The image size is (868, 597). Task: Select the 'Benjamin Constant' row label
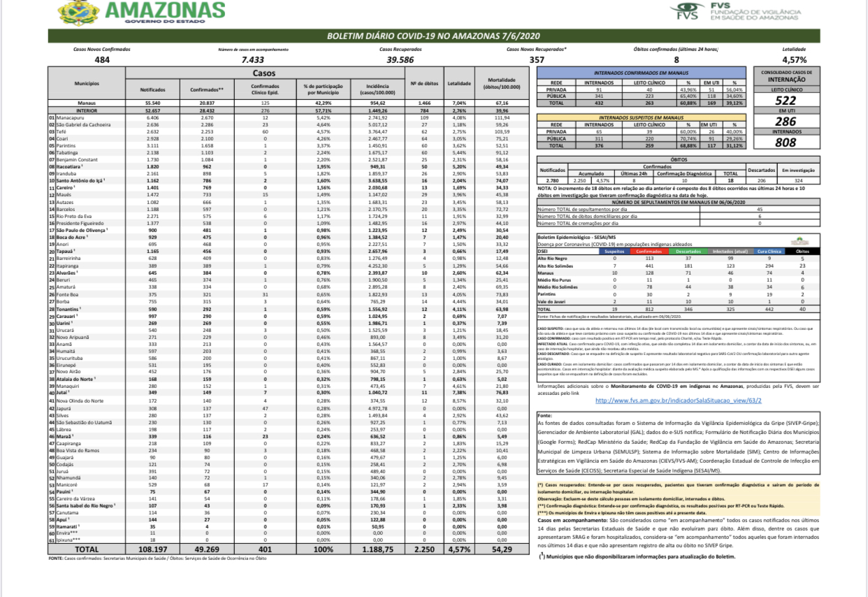(x=78, y=159)
